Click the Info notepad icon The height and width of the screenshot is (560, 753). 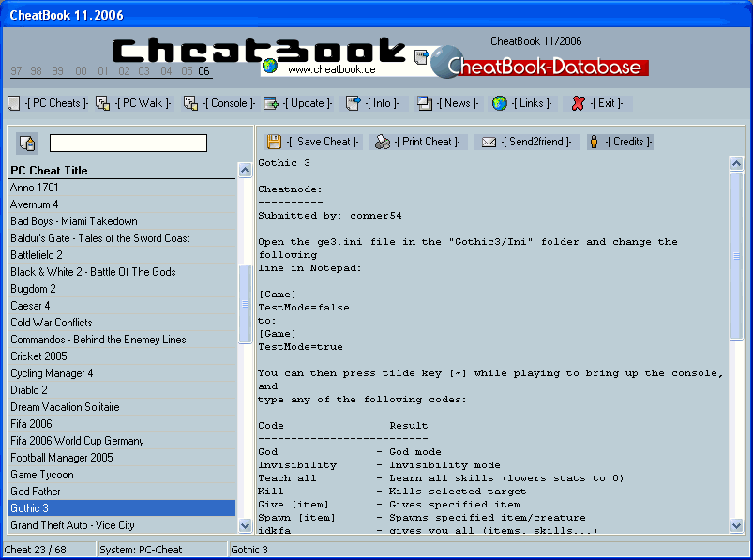pos(353,103)
